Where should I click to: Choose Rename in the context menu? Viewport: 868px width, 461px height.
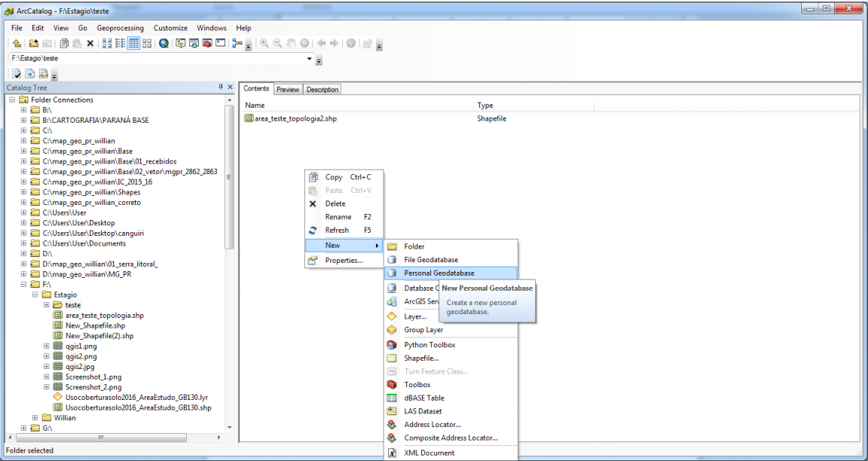(344, 217)
